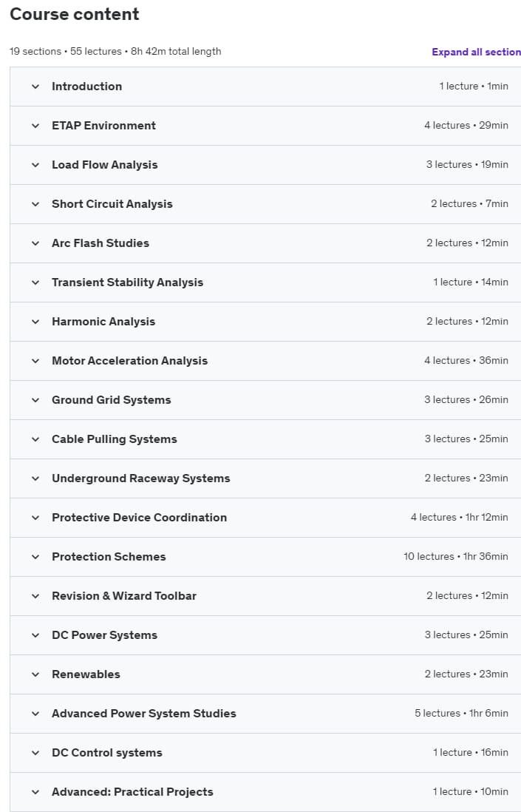Open the Load Flow Analysis chevron
521x812 pixels.
click(35, 165)
